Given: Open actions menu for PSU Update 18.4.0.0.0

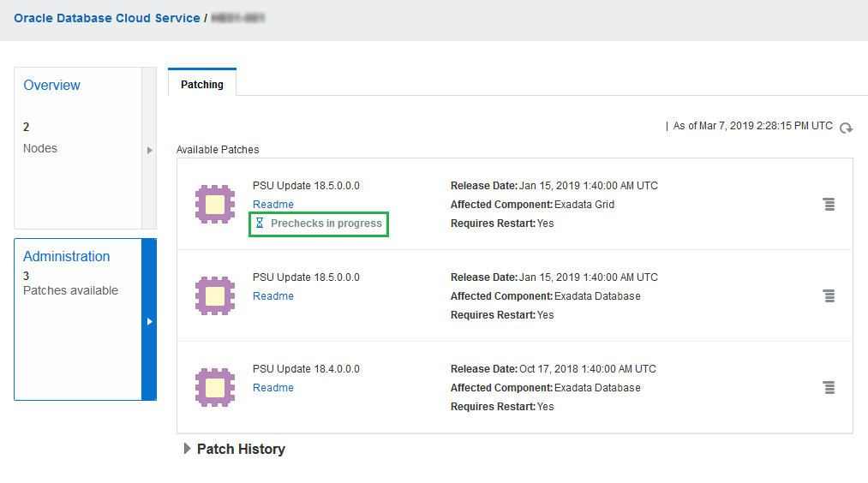Looking at the screenshot, I should click(829, 387).
